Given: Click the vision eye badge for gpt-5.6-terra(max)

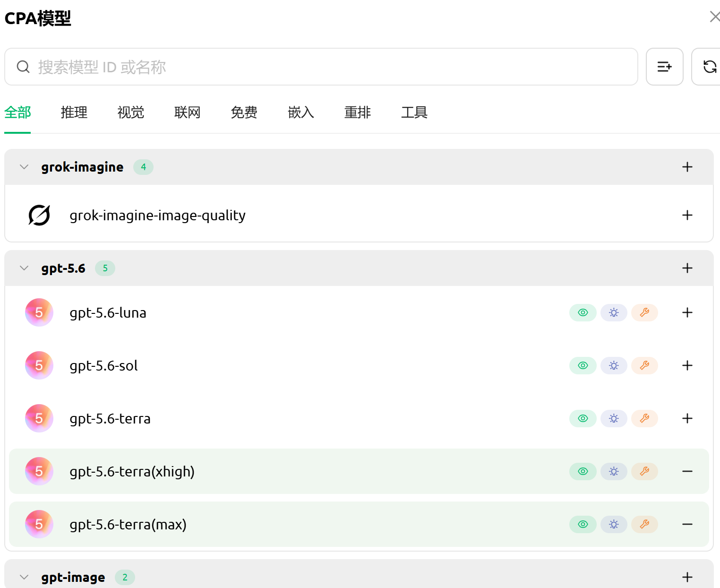Looking at the screenshot, I should tap(583, 524).
